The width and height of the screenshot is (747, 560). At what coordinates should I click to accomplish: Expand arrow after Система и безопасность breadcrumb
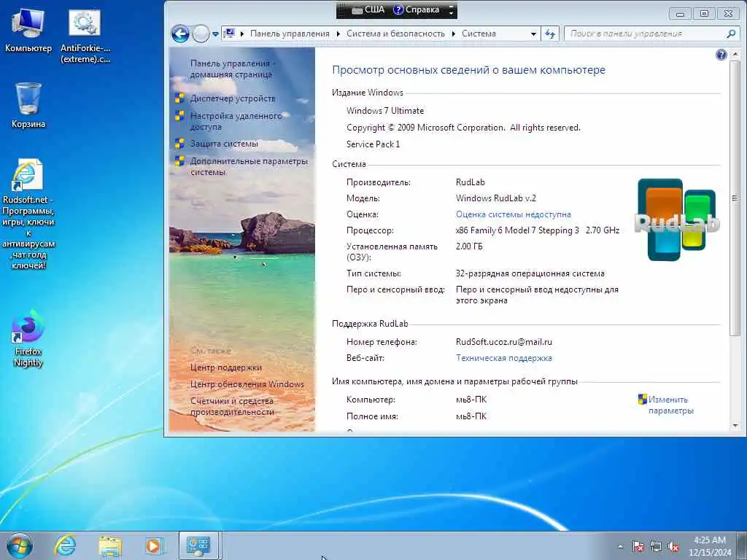[x=454, y=34]
